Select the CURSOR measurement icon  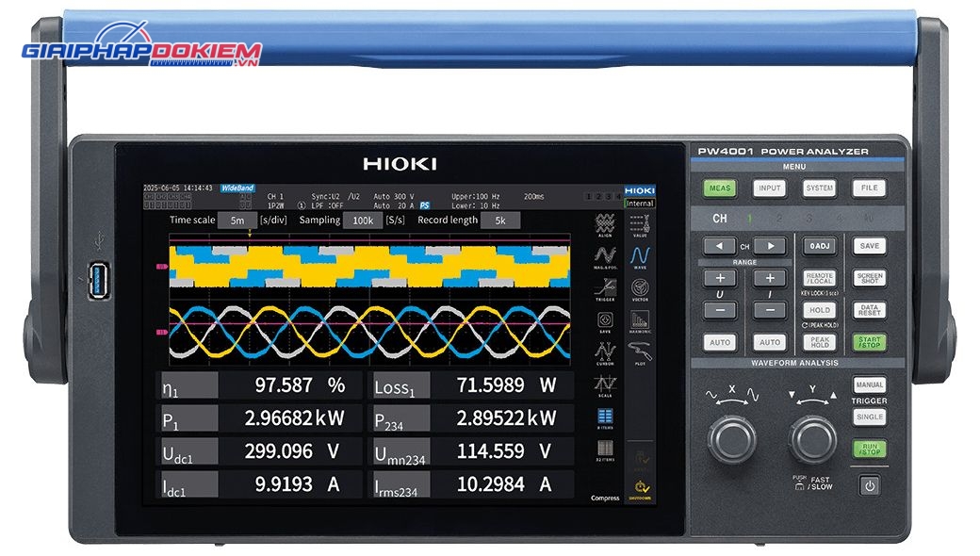[604, 353]
